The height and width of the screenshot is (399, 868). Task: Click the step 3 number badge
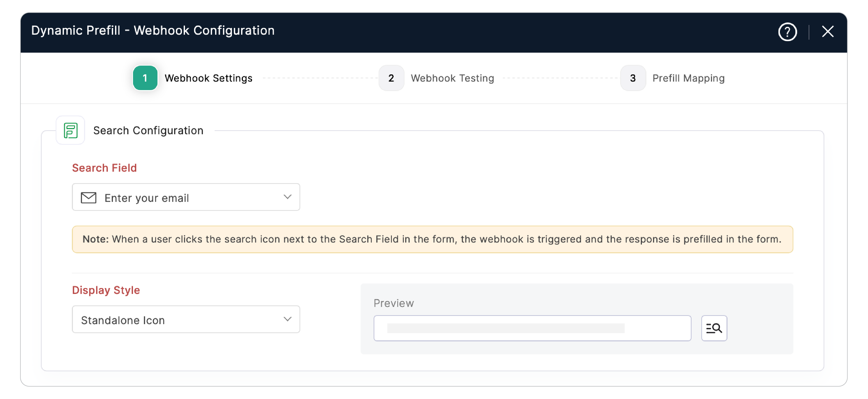[632, 78]
